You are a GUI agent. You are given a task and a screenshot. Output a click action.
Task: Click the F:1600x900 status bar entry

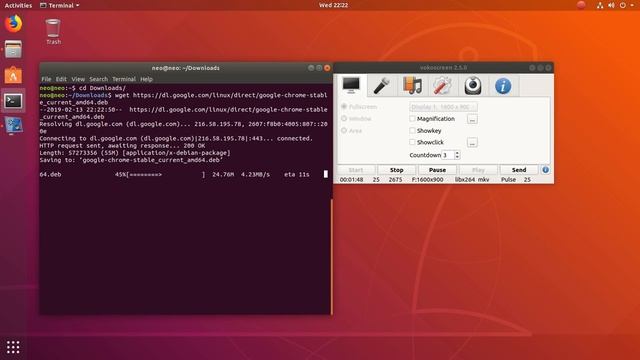tap(427, 180)
